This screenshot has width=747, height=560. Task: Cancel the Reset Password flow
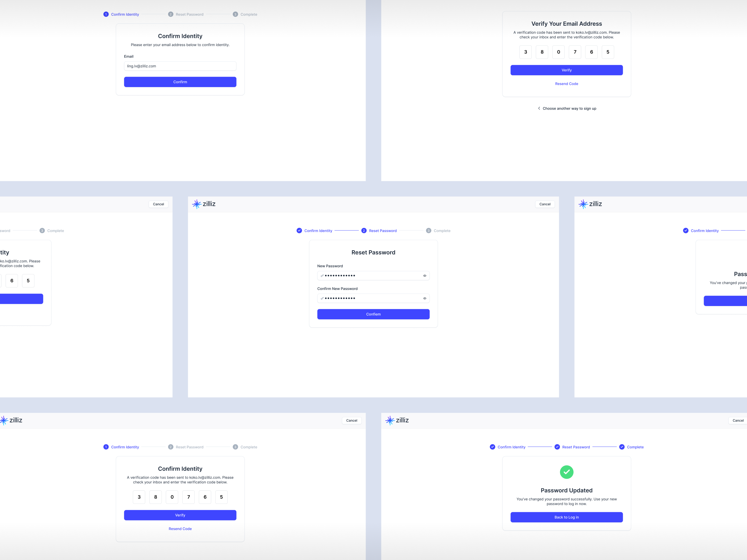coord(544,204)
